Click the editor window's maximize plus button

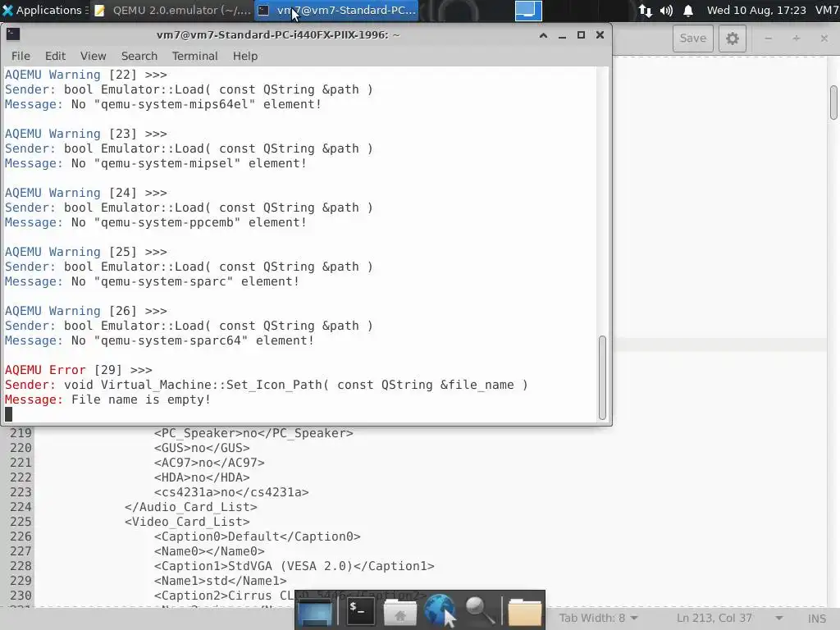[796, 38]
